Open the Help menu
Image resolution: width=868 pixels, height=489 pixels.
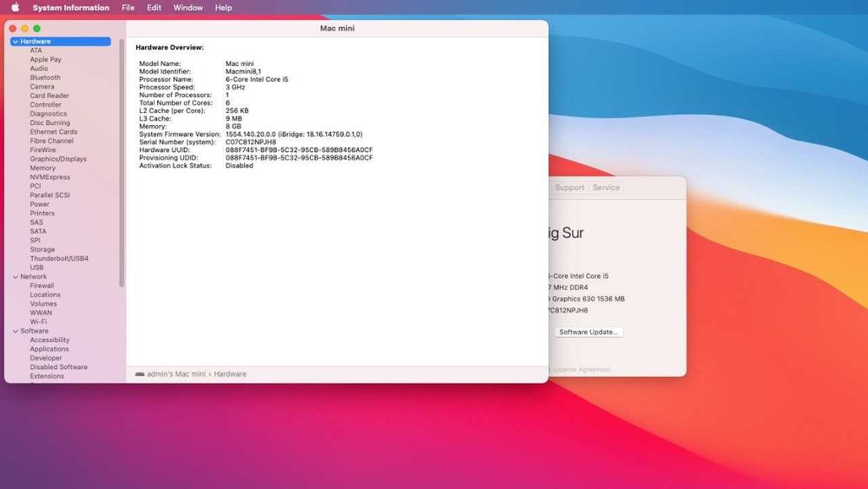click(x=224, y=8)
